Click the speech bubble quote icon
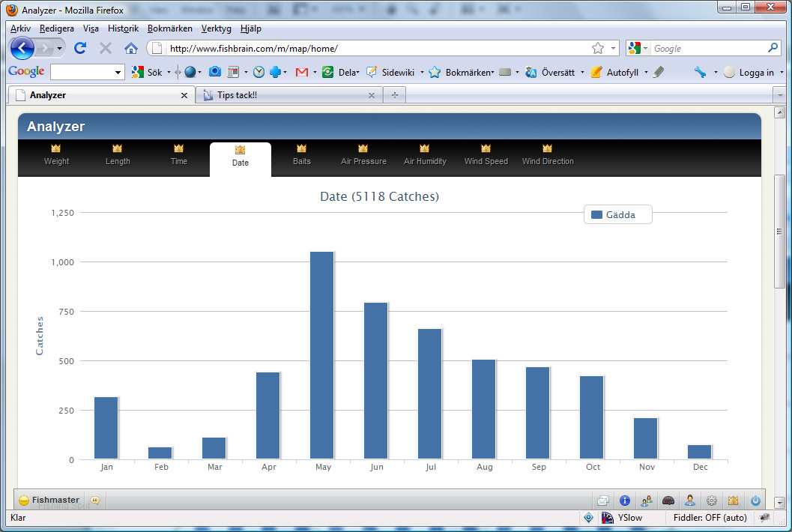This screenshot has height=532, width=792. coord(95,501)
